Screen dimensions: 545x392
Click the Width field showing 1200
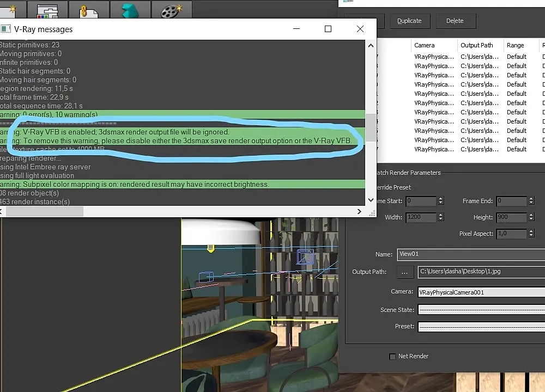click(x=421, y=217)
